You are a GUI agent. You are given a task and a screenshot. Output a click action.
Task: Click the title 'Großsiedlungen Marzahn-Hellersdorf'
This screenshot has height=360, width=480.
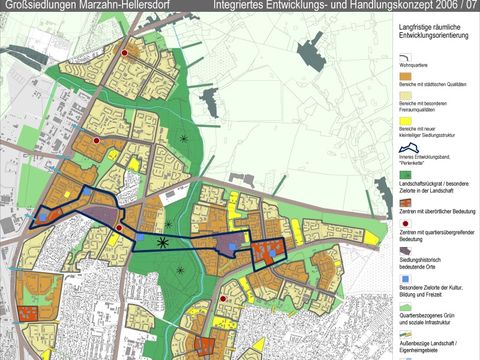pyautogui.click(x=87, y=5)
